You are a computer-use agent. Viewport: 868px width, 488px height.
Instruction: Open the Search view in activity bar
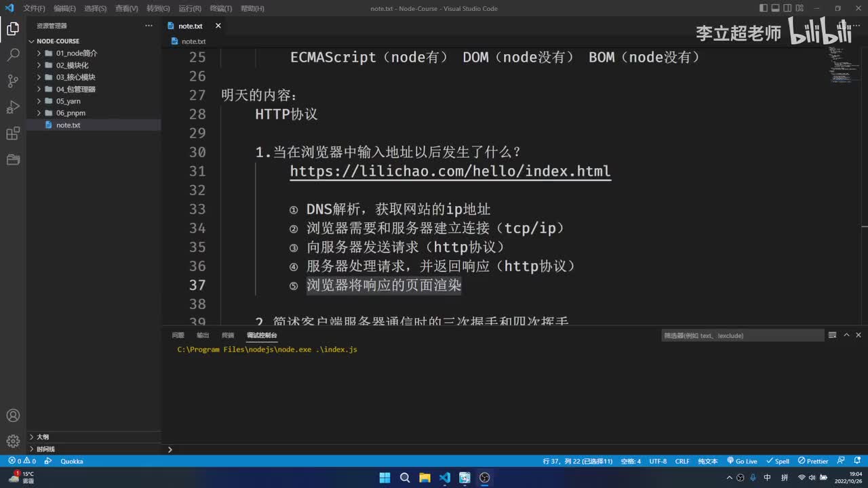(13, 55)
